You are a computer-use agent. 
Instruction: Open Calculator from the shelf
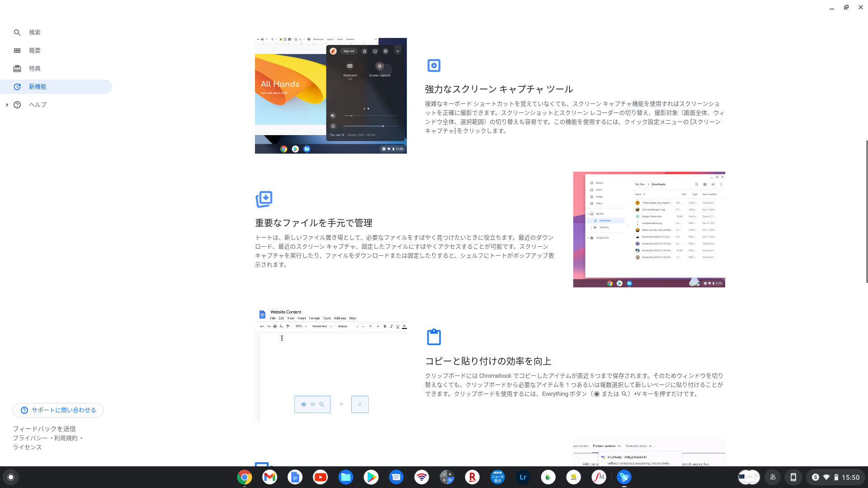click(447, 477)
